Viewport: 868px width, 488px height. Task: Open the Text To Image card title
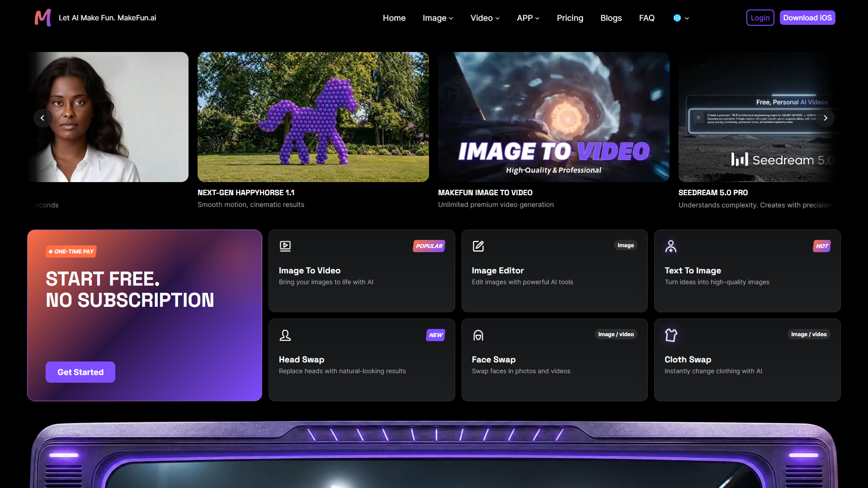coord(693,270)
